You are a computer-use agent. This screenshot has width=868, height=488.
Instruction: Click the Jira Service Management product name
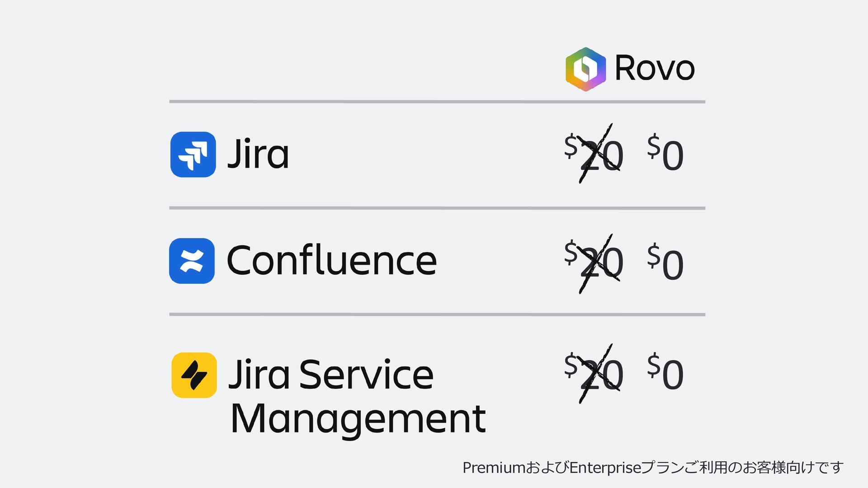coord(358,396)
